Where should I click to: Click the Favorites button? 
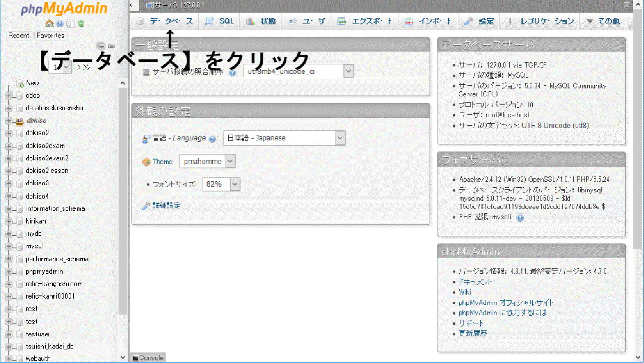pos(51,36)
